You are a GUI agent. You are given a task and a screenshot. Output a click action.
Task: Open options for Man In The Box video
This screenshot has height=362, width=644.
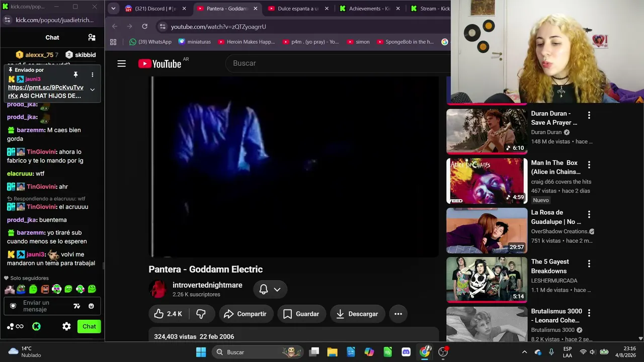click(x=589, y=164)
